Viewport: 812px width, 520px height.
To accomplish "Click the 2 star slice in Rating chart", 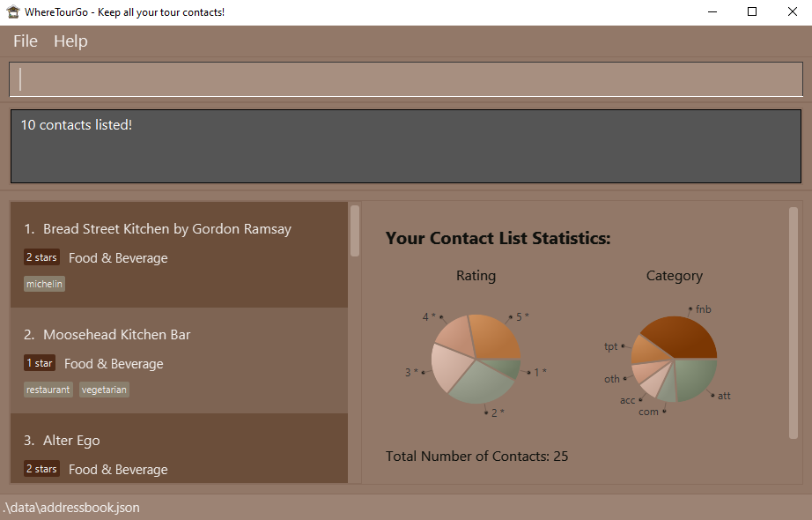I will pos(480,383).
